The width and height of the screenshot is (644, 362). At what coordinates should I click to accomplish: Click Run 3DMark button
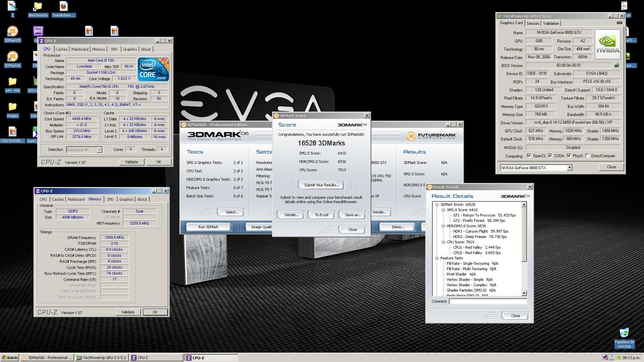coord(208,227)
